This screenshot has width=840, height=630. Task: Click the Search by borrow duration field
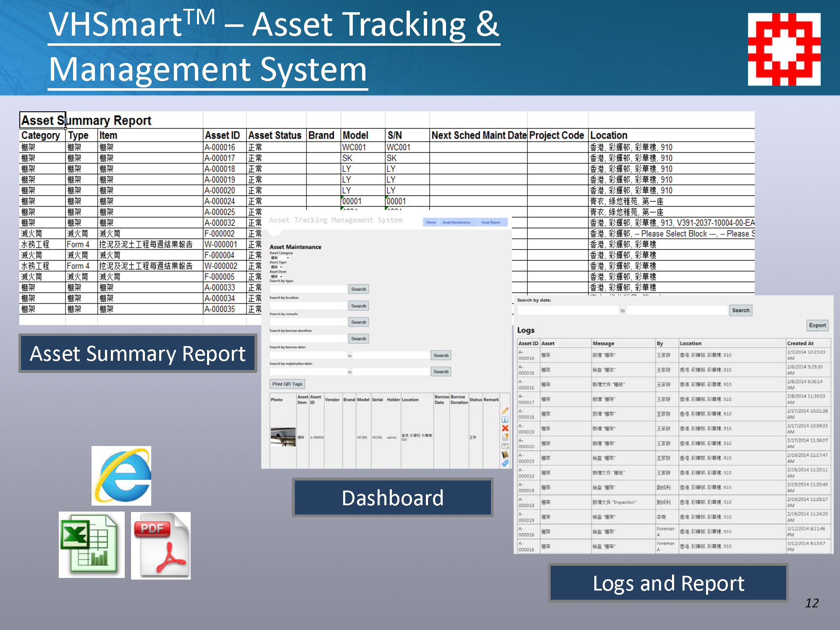(308, 339)
